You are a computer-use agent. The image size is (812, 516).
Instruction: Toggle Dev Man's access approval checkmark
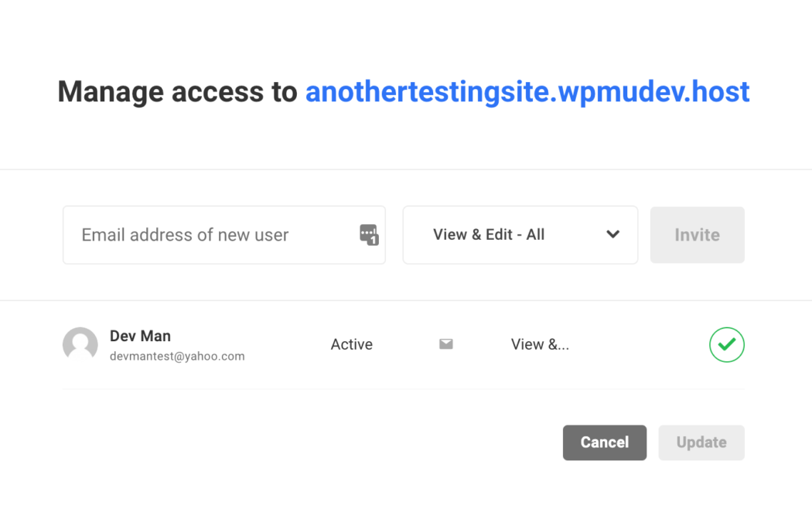[726, 344]
